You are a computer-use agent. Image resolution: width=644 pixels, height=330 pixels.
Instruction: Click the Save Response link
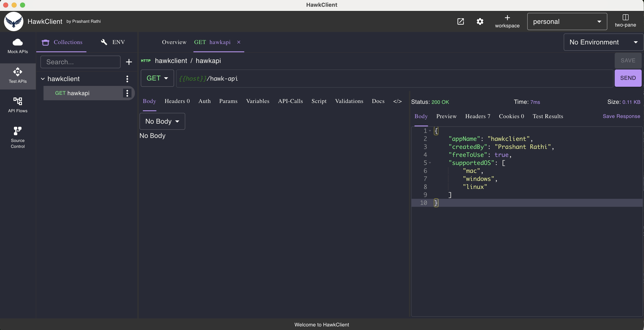click(x=621, y=116)
